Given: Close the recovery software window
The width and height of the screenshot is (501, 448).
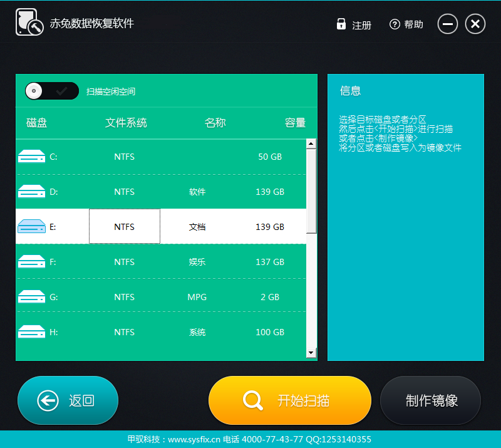Looking at the screenshot, I should (475, 24).
